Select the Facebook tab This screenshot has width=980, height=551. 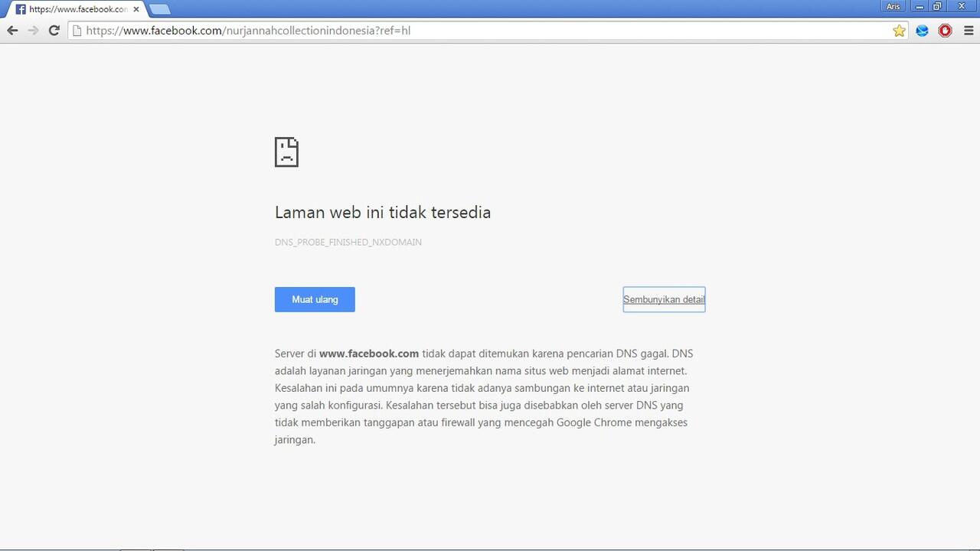pyautogui.click(x=75, y=9)
